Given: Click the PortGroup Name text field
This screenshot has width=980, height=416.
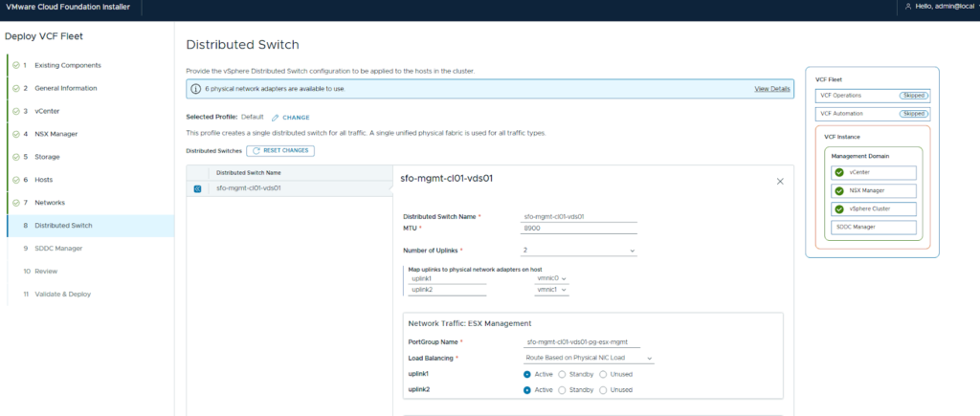Looking at the screenshot, I should pos(581,341).
